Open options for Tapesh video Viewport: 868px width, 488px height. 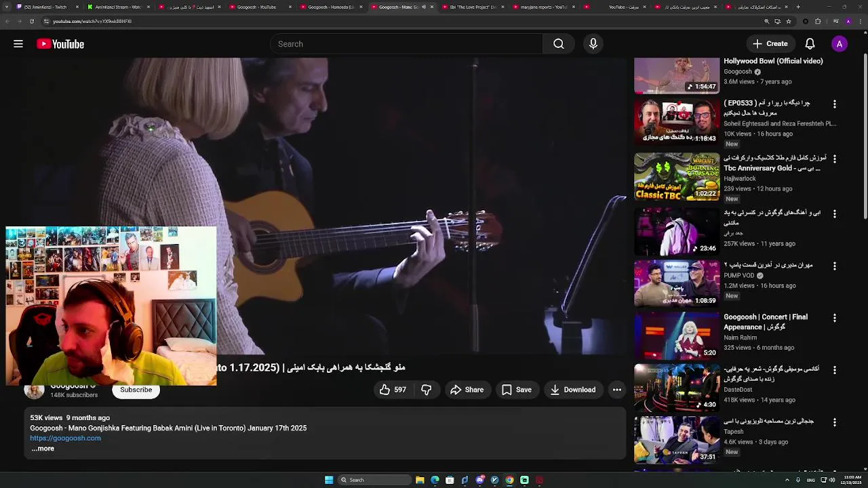(x=835, y=422)
